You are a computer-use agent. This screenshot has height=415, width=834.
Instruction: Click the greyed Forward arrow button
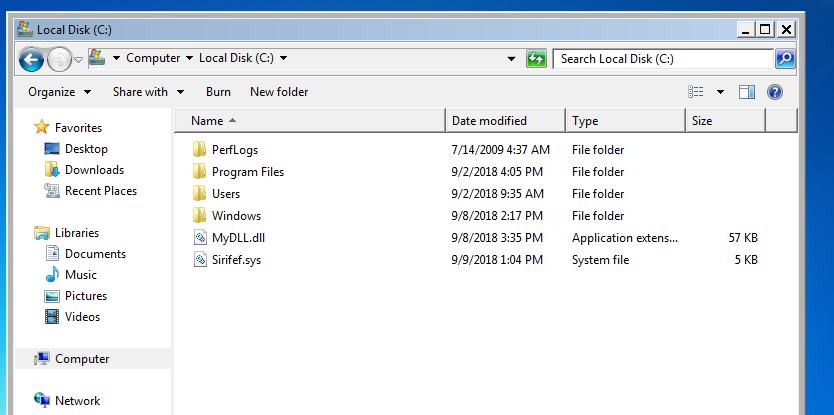point(59,60)
